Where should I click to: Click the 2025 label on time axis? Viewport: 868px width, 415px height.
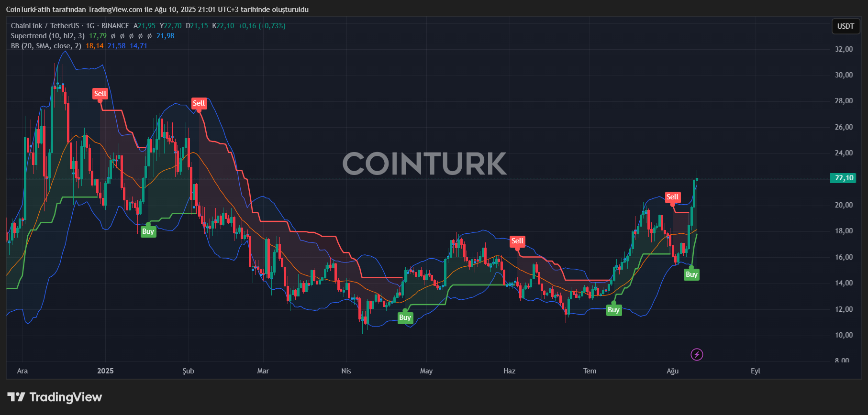click(105, 371)
